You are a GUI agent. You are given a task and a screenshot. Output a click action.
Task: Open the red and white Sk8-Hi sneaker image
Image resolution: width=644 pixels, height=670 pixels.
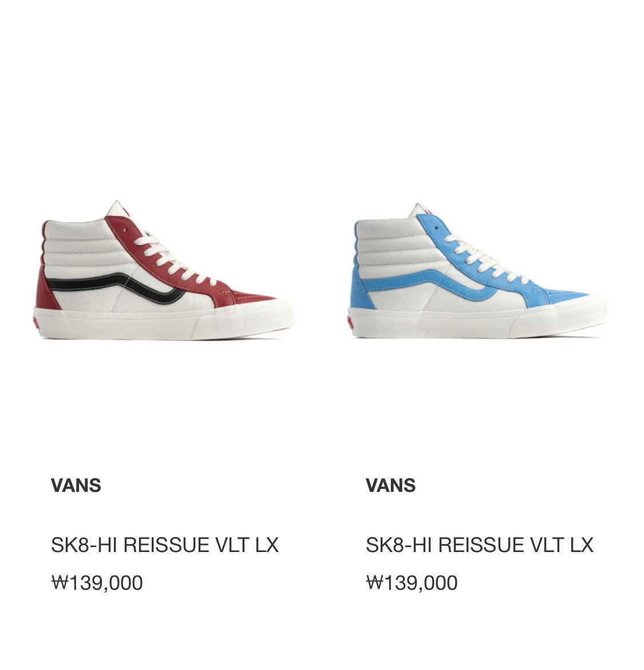[164, 270]
